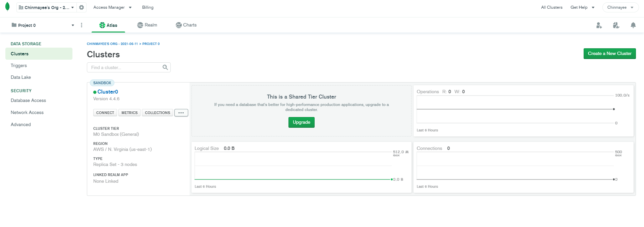Open Database Access in the sidebar
644x227 pixels.
[x=28, y=100]
